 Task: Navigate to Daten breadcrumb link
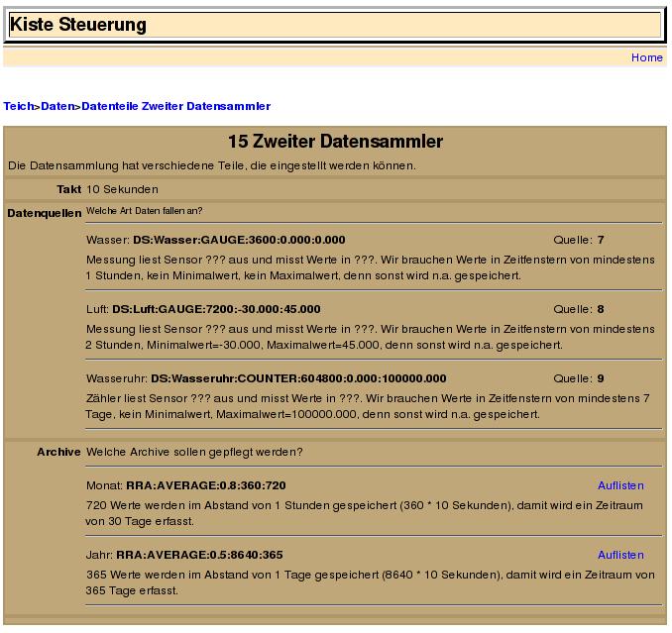pyautogui.click(x=57, y=106)
